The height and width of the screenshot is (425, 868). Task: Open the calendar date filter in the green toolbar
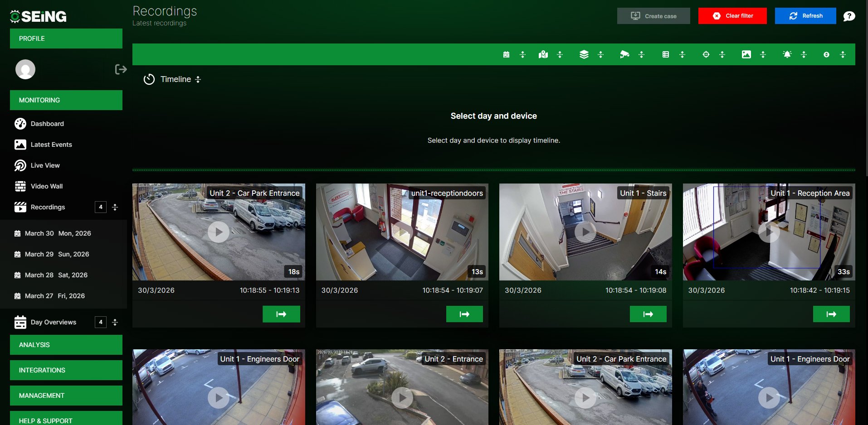[x=506, y=55]
